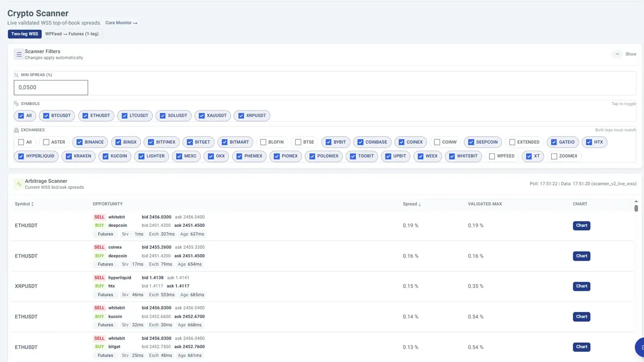Click the tag icon beside SYMBOLS
644x362 pixels.
(x=17, y=104)
